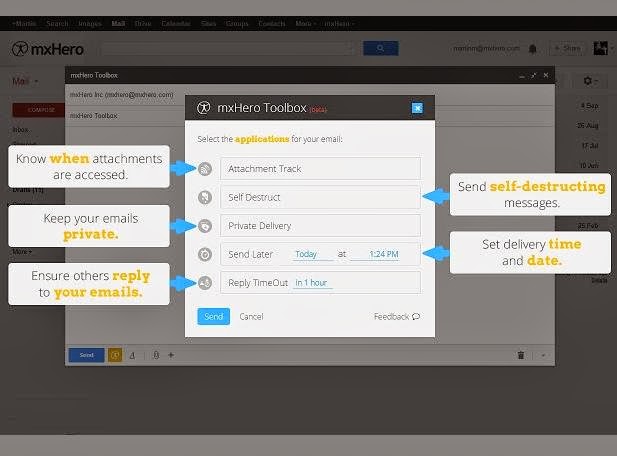The image size is (617, 456).
Task: Pop out the compose window to full-screen
Action: (x=534, y=75)
